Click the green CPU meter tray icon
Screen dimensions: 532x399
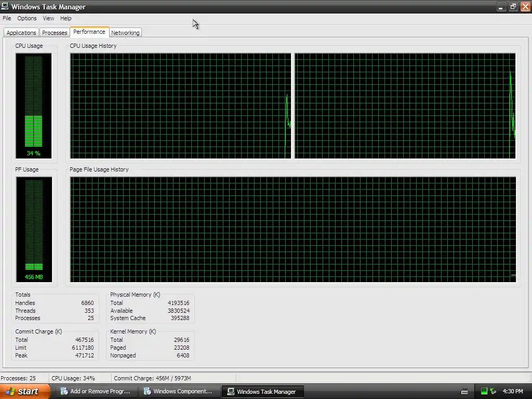click(x=484, y=391)
